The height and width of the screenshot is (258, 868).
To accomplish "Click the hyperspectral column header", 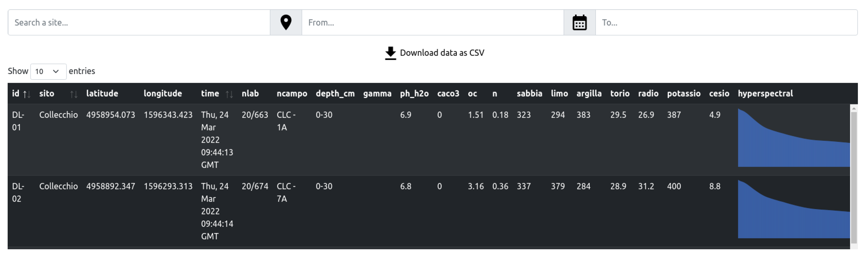I will point(765,93).
